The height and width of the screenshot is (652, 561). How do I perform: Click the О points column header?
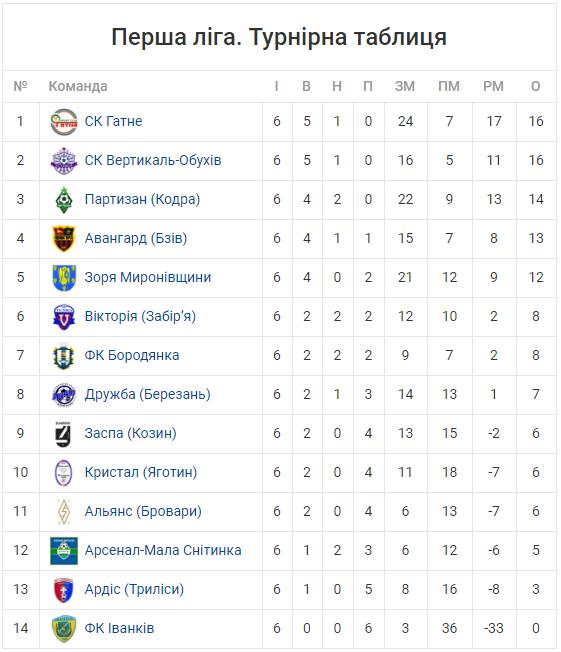point(536,86)
